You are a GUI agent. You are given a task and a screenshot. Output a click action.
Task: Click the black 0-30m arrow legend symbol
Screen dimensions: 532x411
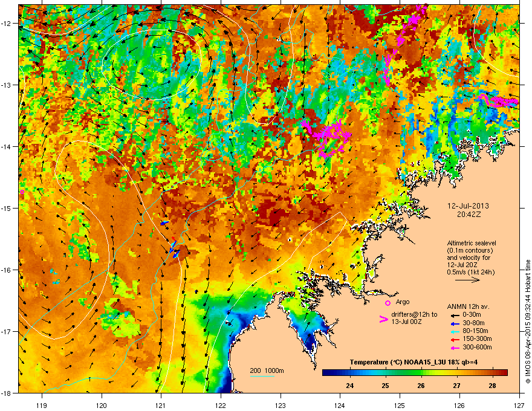pyautogui.click(x=454, y=315)
